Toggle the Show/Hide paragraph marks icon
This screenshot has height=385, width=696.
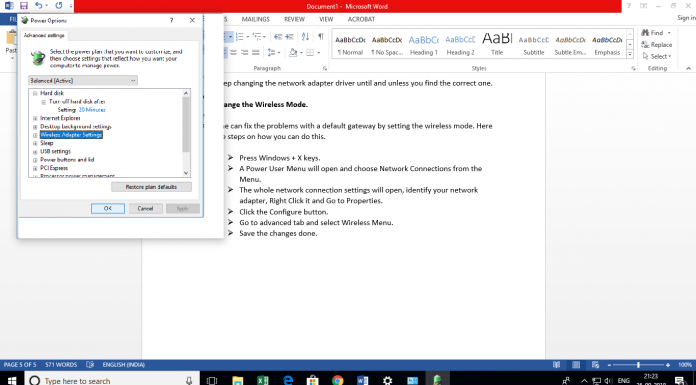320,36
